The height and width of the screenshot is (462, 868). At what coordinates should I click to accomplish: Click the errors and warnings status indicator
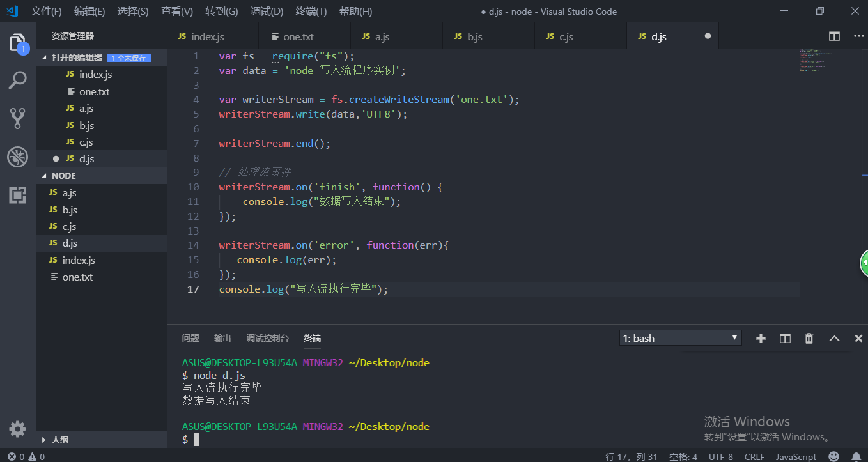coord(26,457)
